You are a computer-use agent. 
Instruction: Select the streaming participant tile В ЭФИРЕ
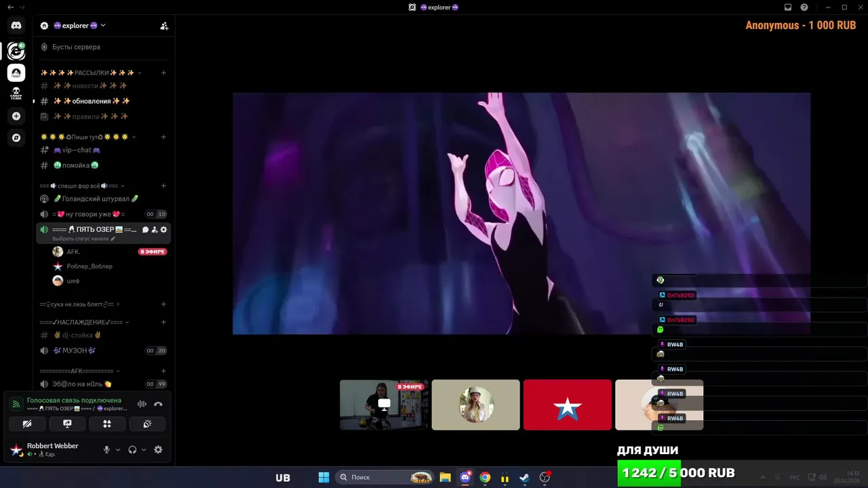pos(384,405)
